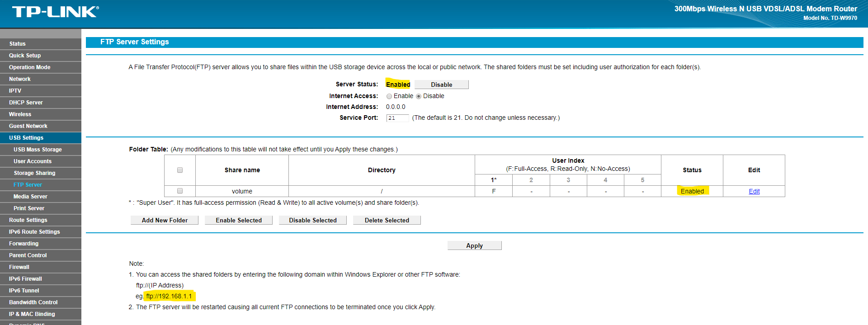The image size is (868, 325).
Task: Open User Accounts submenu
Action: [x=41, y=161]
